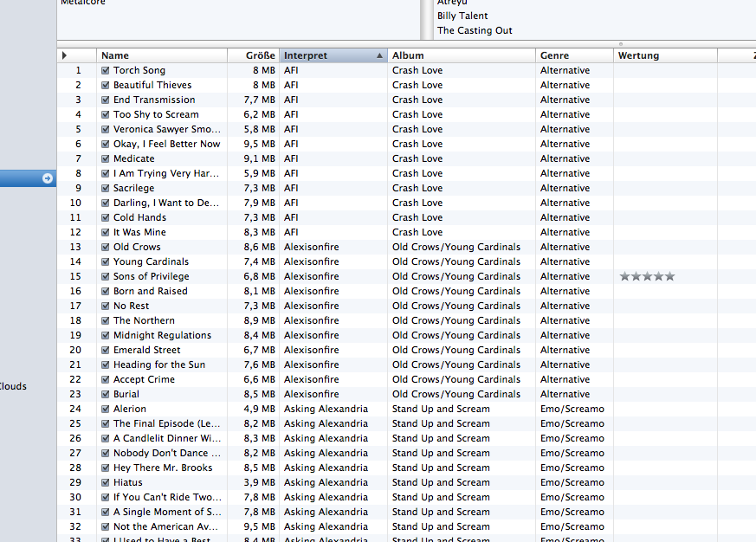756x542 pixels.
Task: Select the song Okay, I Feel Better Now
Action: tap(166, 144)
